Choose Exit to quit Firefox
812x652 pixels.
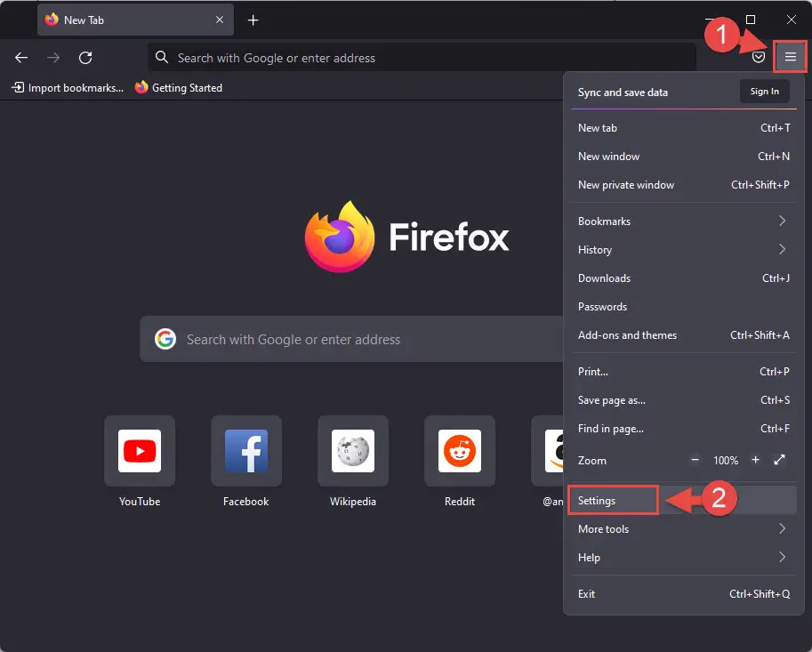(684, 593)
